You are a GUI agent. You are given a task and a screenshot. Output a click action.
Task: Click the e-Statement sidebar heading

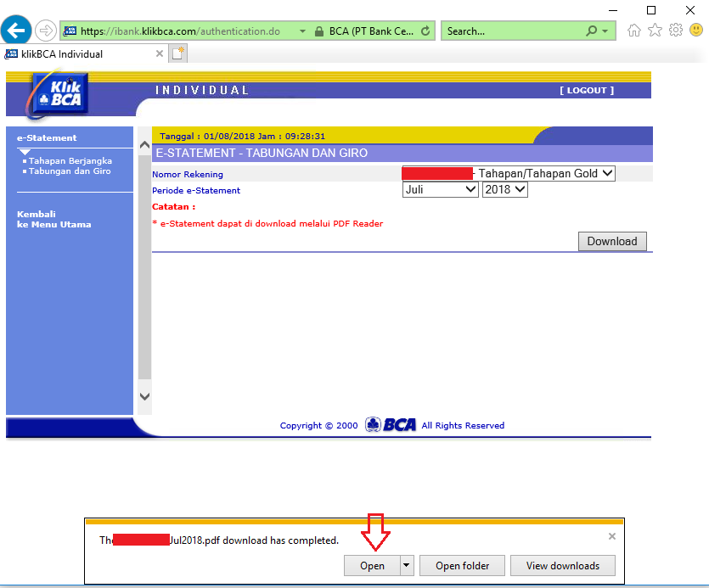47,137
